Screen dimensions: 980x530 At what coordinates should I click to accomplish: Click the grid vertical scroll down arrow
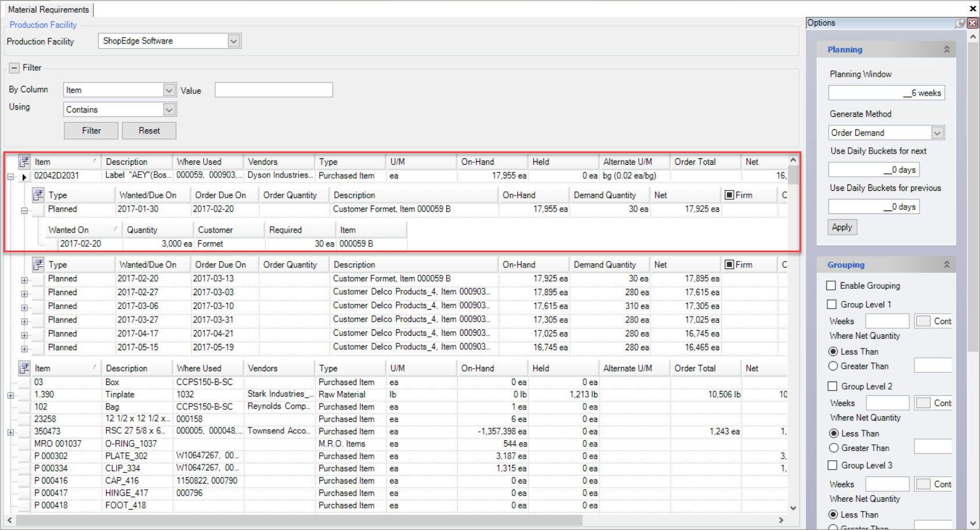tap(793, 509)
